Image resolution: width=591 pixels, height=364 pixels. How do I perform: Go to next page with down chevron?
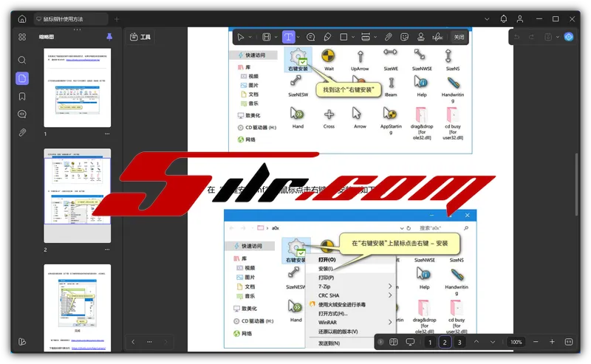tap(493, 342)
